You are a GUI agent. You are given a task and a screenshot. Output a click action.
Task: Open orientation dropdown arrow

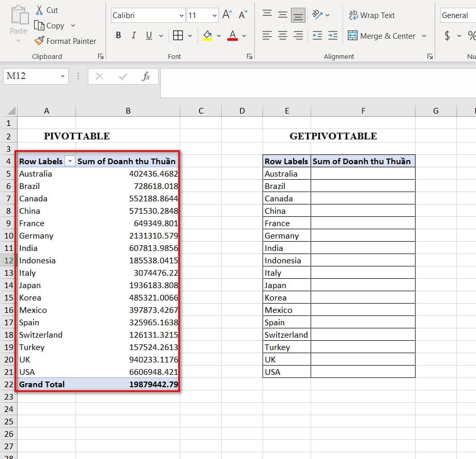click(x=327, y=15)
